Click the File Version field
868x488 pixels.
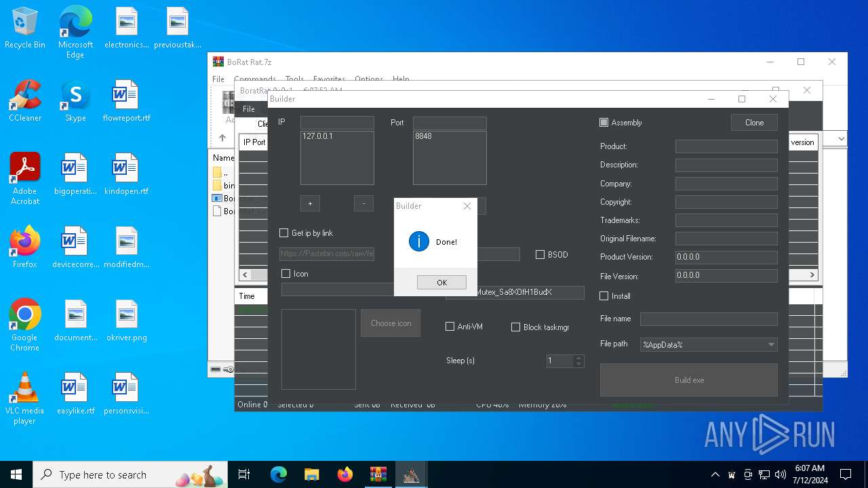726,276
